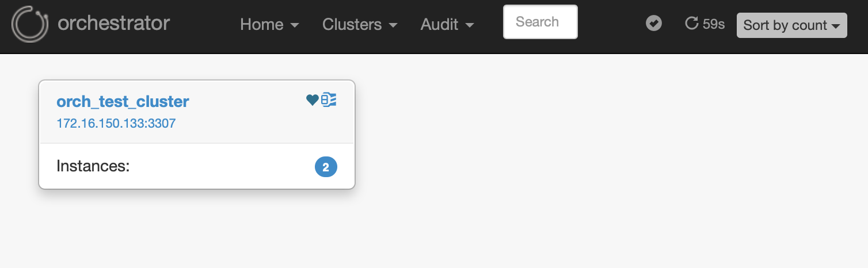The height and width of the screenshot is (268, 868).
Task: Expand the Clusters dropdown caret
Action: click(393, 25)
